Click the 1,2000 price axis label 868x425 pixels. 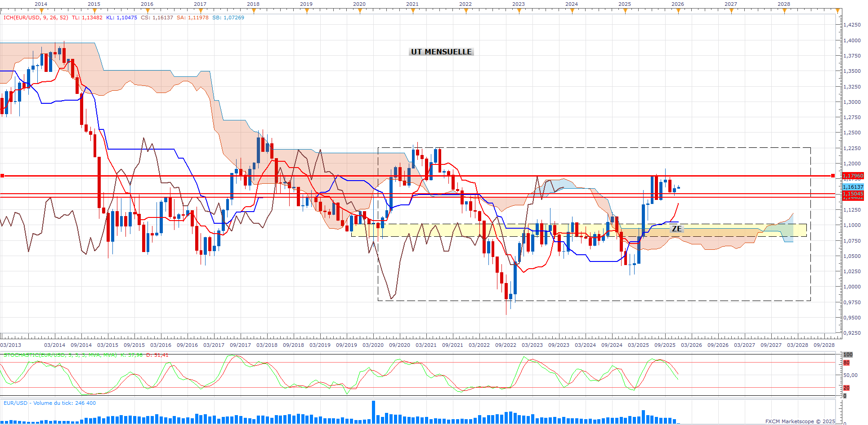point(852,164)
